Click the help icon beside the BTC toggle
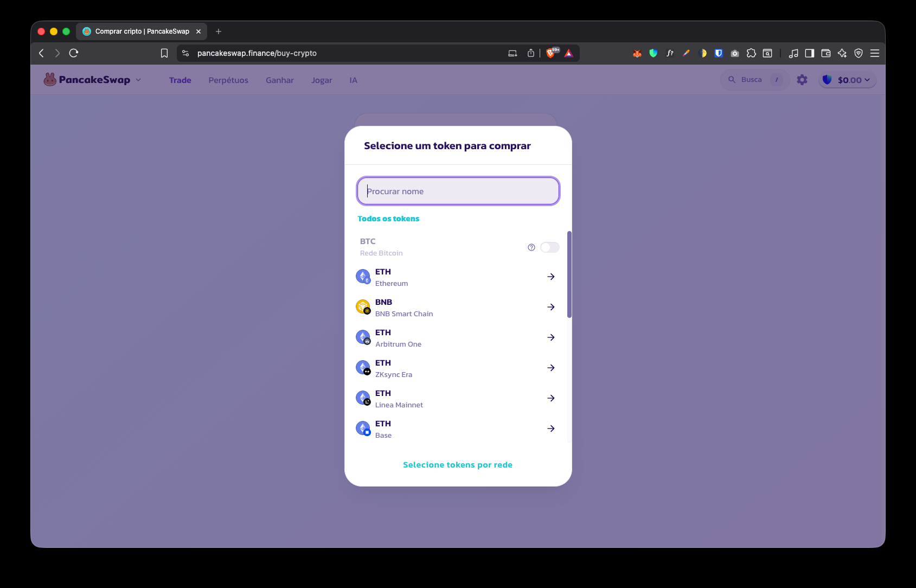Screen dimensions: 916x588 [x=531, y=247]
